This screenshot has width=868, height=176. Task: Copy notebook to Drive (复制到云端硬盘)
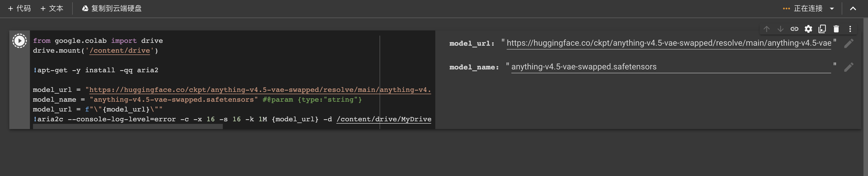coord(112,9)
